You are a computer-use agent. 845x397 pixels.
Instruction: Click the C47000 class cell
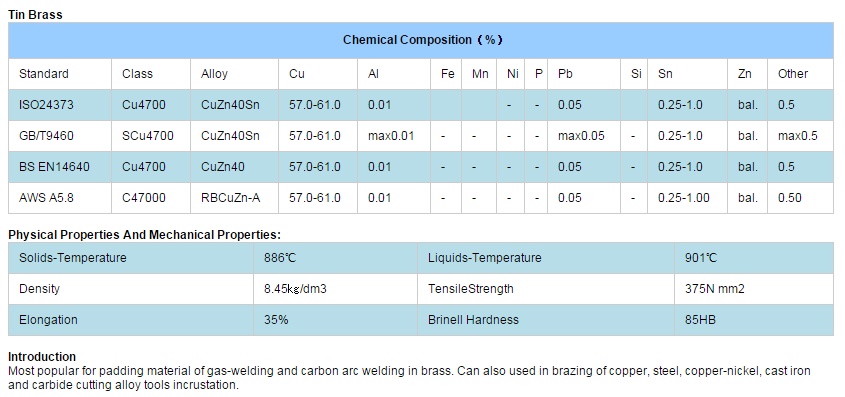pos(144,198)
